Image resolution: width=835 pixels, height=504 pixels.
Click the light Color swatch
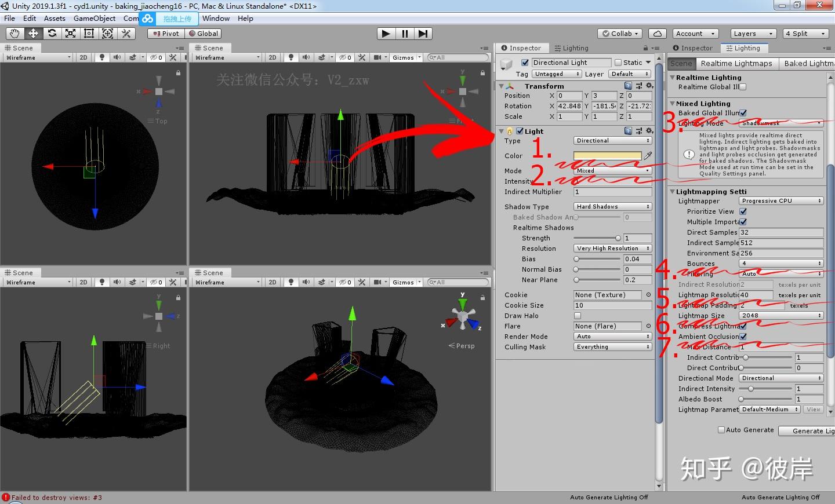click(607, 156)
